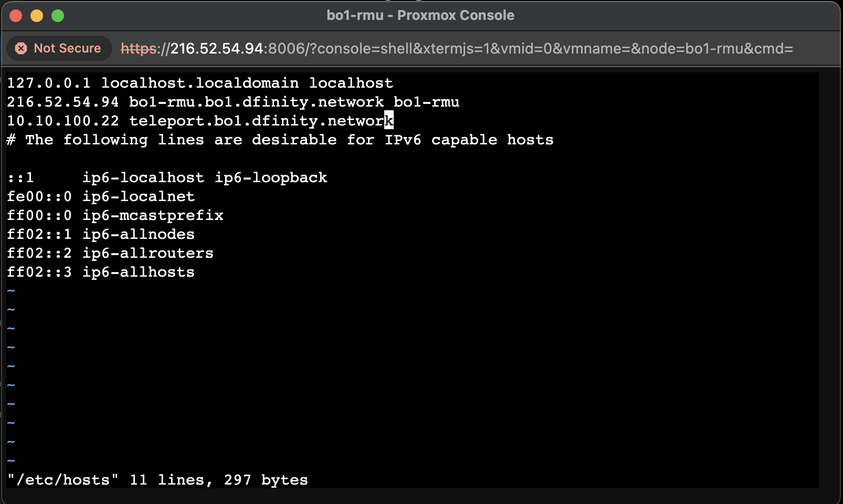
Task: Click the terminal cursor block after network
Action: (x=389, y=120)
